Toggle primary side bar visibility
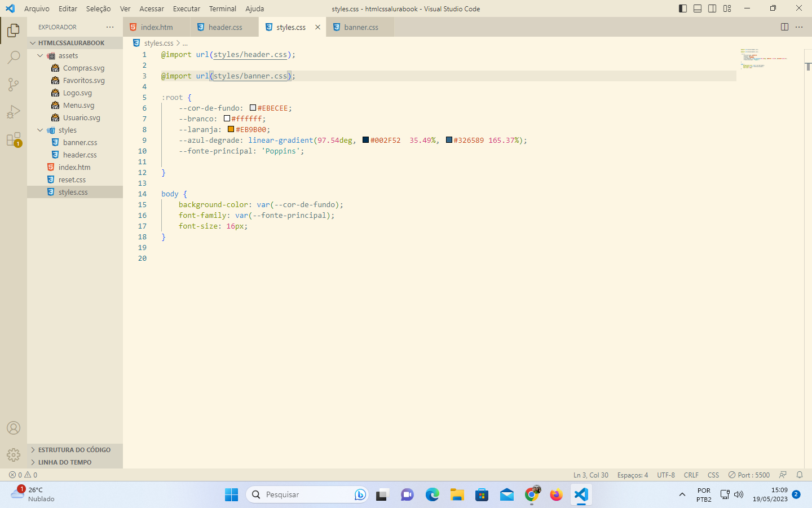The height and width of the screenshot is (508, 812). (x=683, y=8)
